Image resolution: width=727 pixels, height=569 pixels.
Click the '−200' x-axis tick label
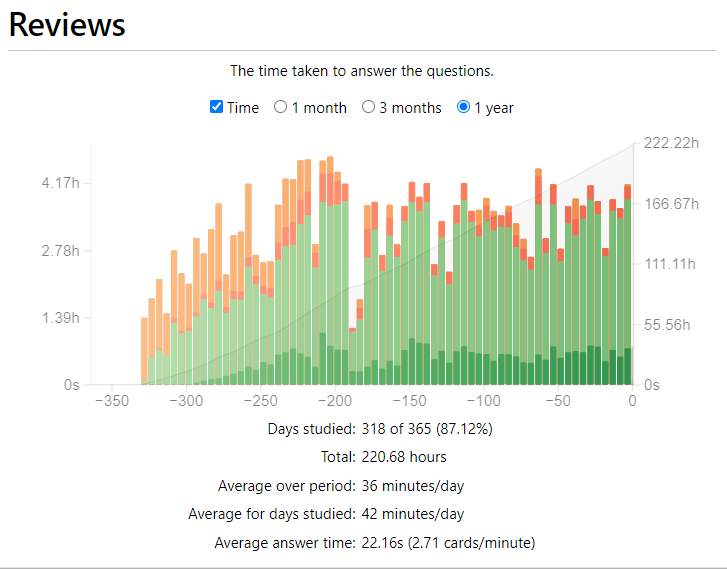[x=335, y=401]
